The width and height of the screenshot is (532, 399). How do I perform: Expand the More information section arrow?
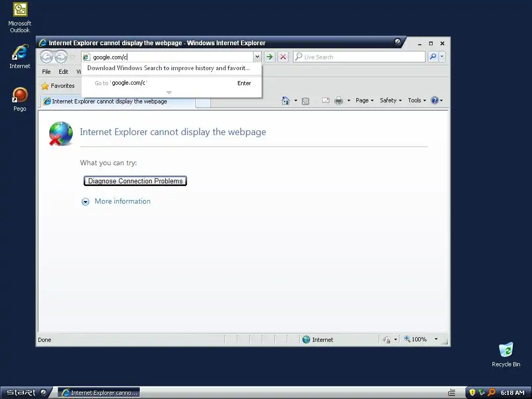tap(86, 202)
